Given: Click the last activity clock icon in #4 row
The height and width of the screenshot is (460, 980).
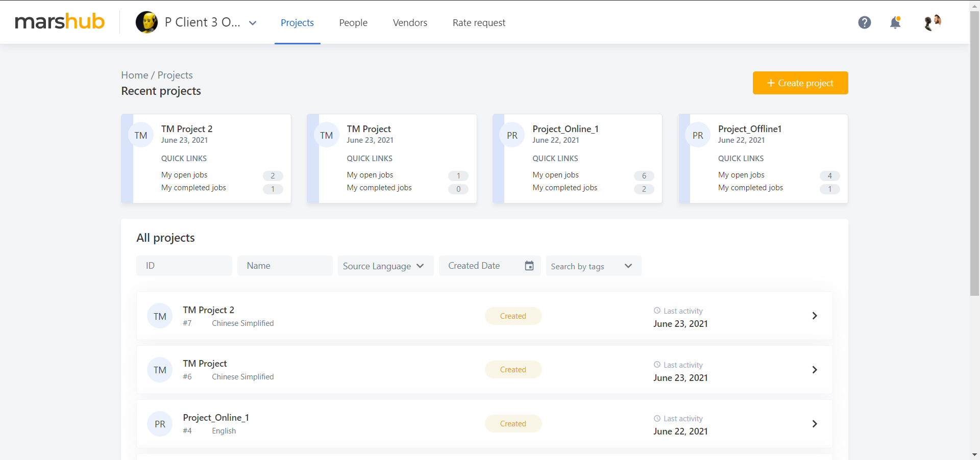Looking at the screenshot, I should point(657,418).
